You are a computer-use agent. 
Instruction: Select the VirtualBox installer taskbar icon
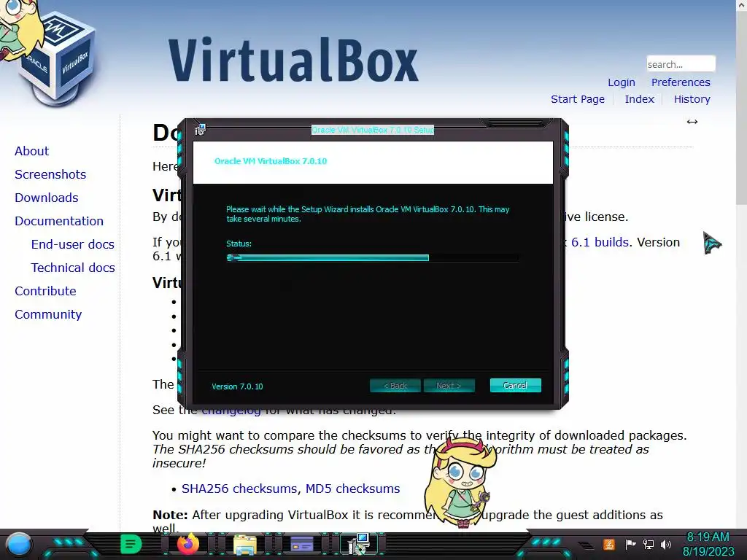pos(358,544)
